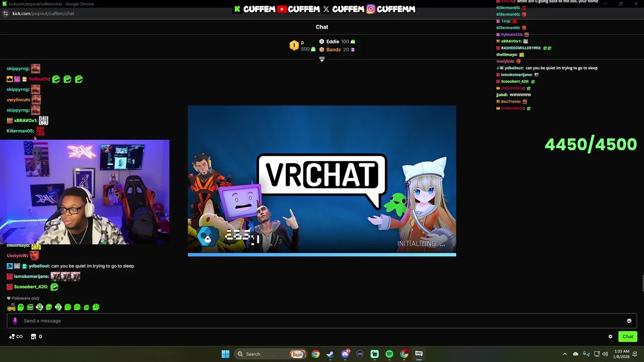Click the Chat header title

click(322, 27)
